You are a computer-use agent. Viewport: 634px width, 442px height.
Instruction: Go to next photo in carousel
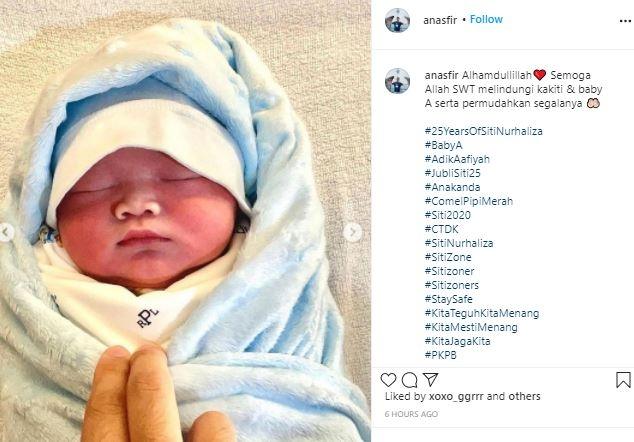[353, 232]
